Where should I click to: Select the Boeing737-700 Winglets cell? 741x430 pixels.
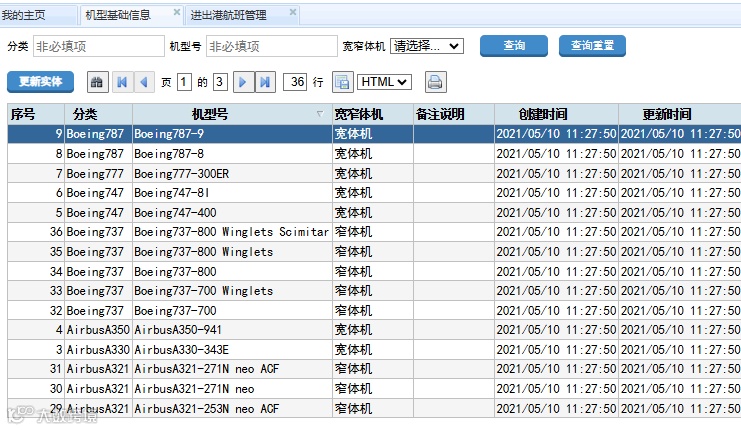coord(232,291)
